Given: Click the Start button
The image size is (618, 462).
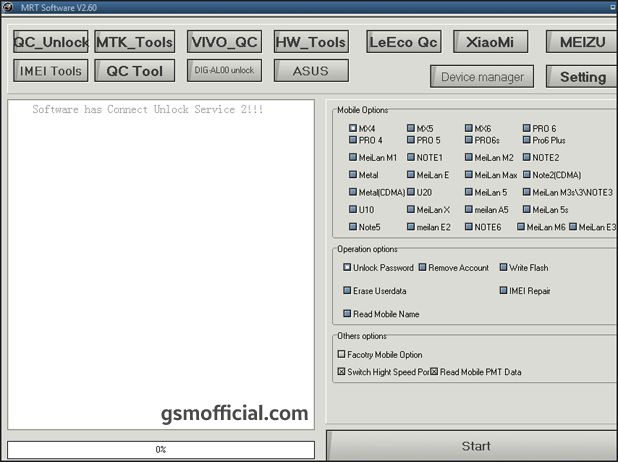Looking at the screenshot, I should pos(472,446).
